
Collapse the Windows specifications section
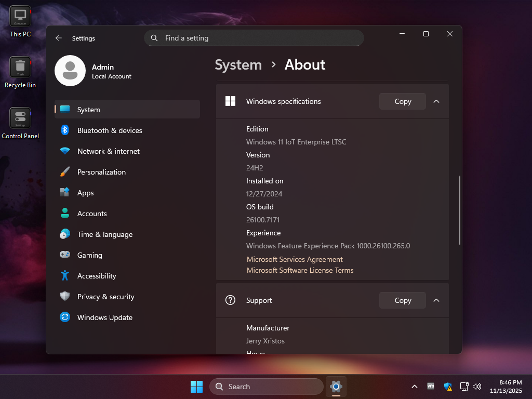pos(436,101)
